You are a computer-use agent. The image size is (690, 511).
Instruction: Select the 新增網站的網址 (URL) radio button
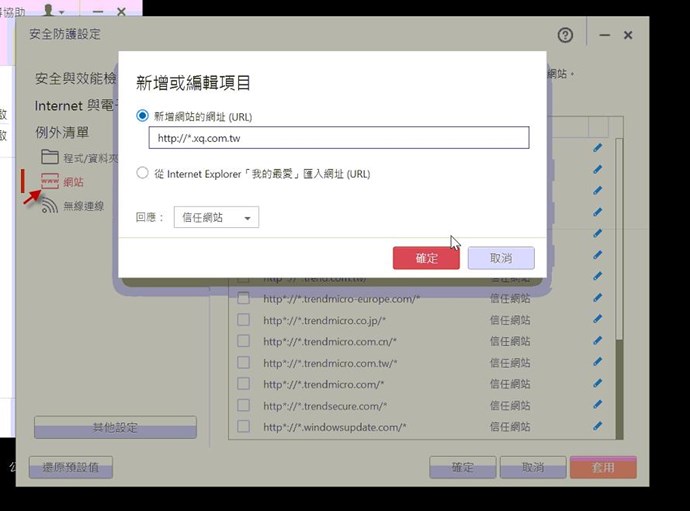pyautogui.click(x=142, y=116)
